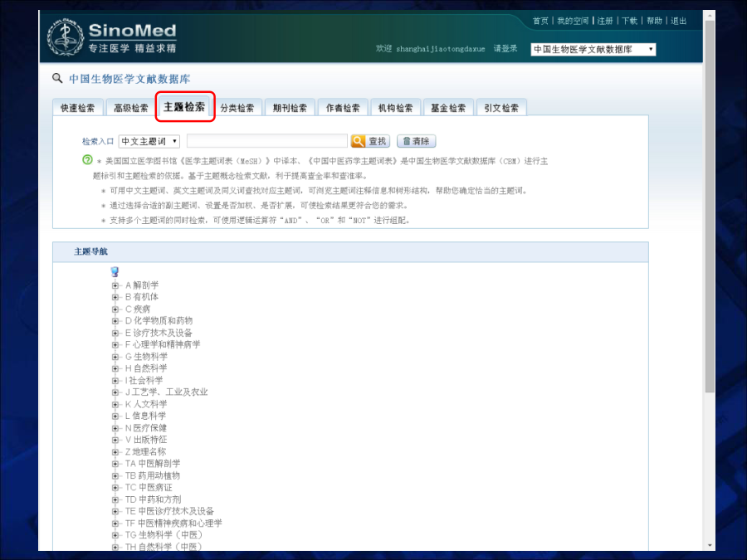Expand the G 生物科学 tree node

[115, 357]
